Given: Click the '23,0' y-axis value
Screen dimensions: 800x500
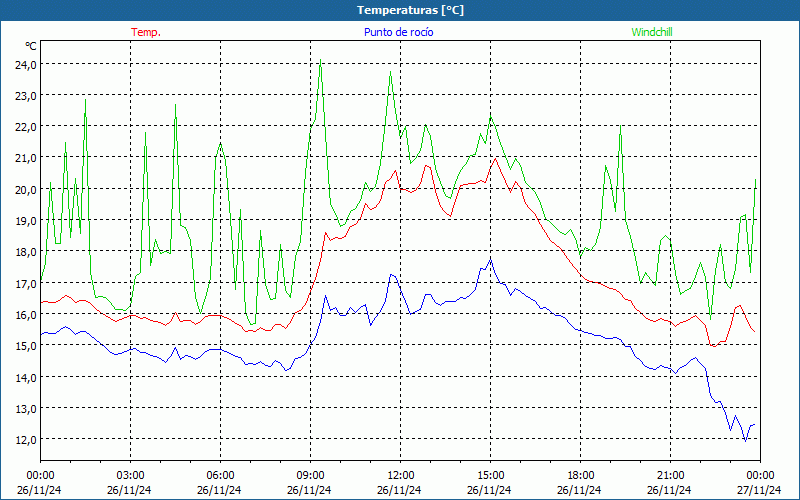Looking at the screenshot, I should point(26,95).
